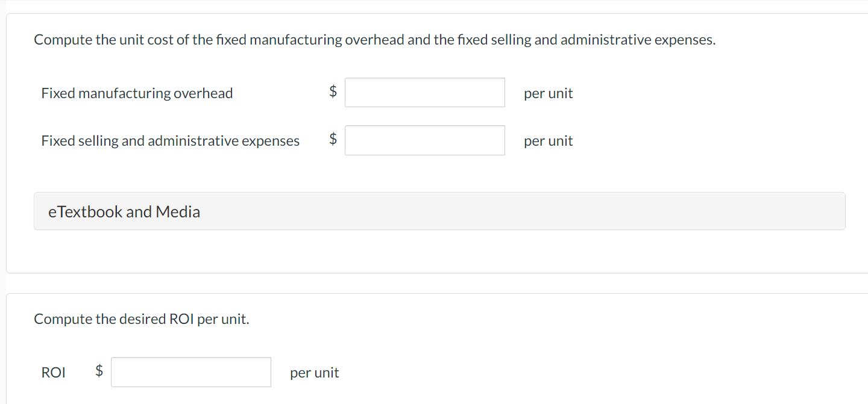Click the "Fixed selling and administrative expenses" row label
The width and height of the screenshot is (868, 404).
(x=170, y=141)
